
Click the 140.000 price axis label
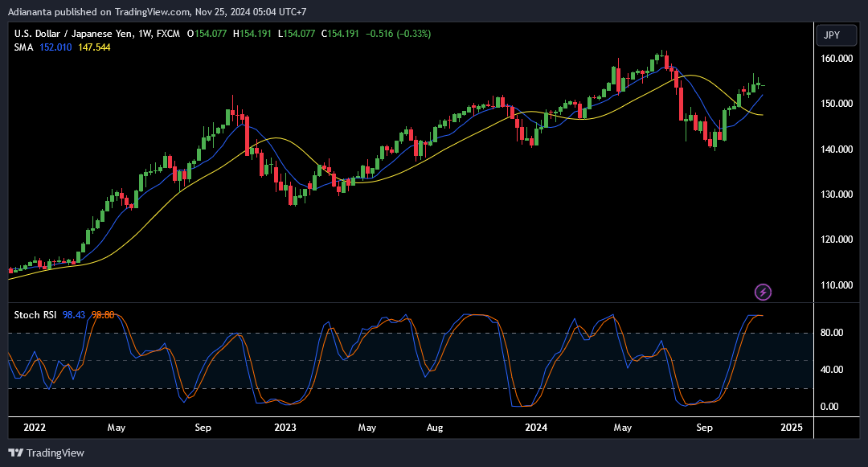[x=837, y=150]
